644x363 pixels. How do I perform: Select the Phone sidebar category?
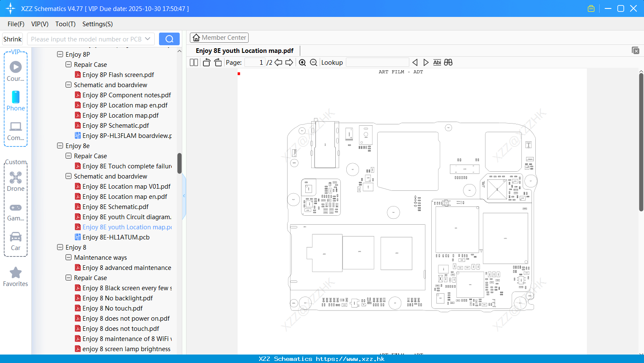pyautogui.click(x=16, y=101)
